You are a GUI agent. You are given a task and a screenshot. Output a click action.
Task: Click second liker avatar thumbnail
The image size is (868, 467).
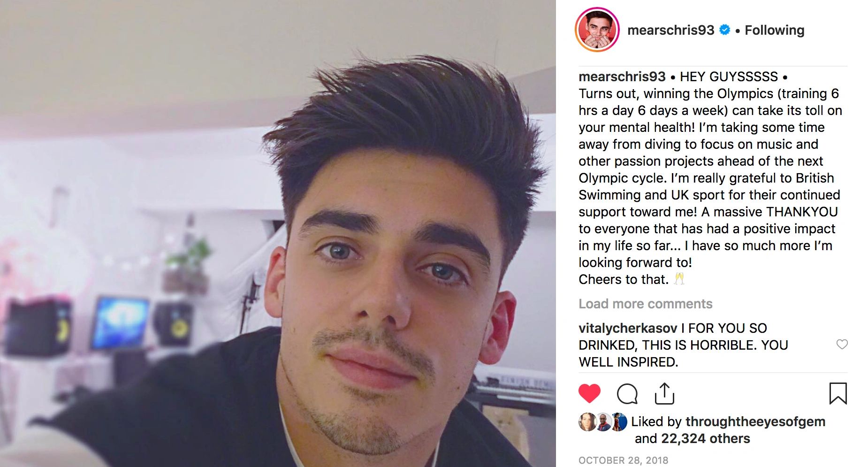[x=603, y=422]
